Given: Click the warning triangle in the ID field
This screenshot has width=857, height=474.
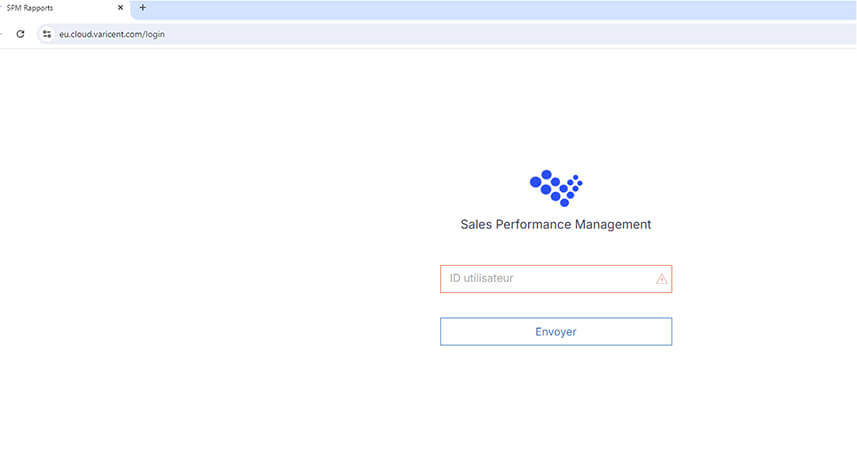Looking at the screenshot, I should click(661, 279).
